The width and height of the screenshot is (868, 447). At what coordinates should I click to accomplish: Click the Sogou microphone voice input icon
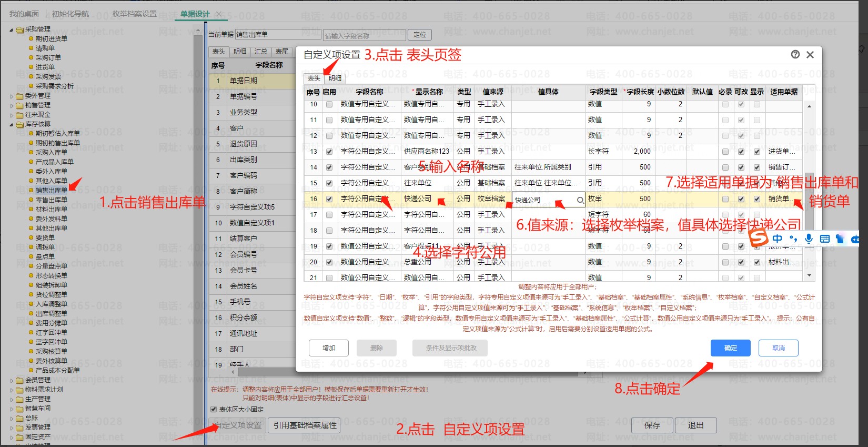(809, 239)
